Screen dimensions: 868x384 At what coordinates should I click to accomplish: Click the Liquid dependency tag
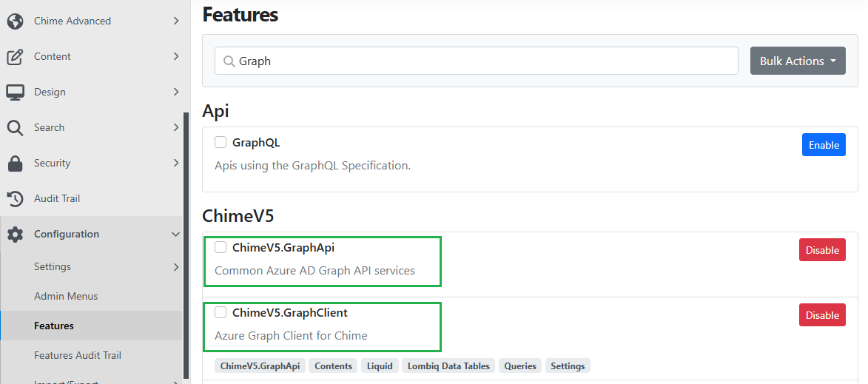[380, 366]
